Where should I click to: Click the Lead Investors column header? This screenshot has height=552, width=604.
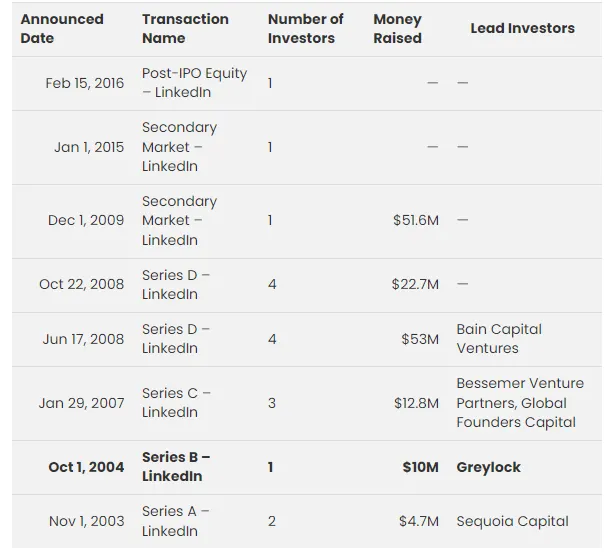pos(522,28)
